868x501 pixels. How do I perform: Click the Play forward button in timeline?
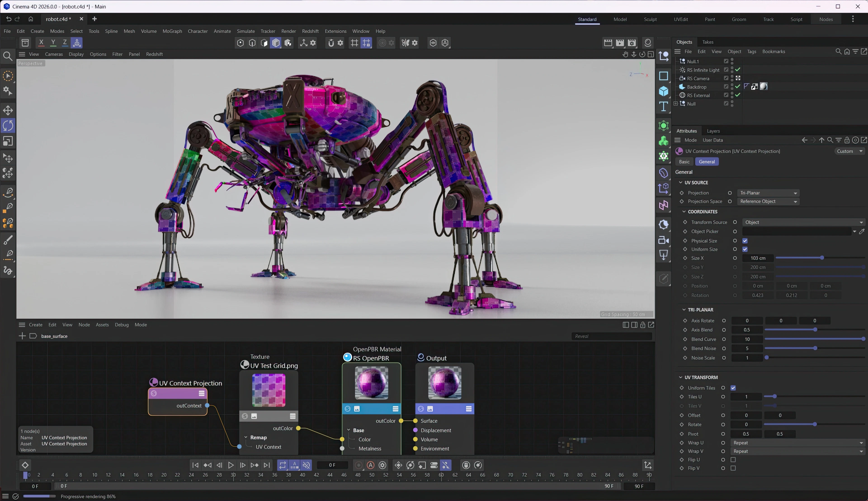click(x=231, y=465)
